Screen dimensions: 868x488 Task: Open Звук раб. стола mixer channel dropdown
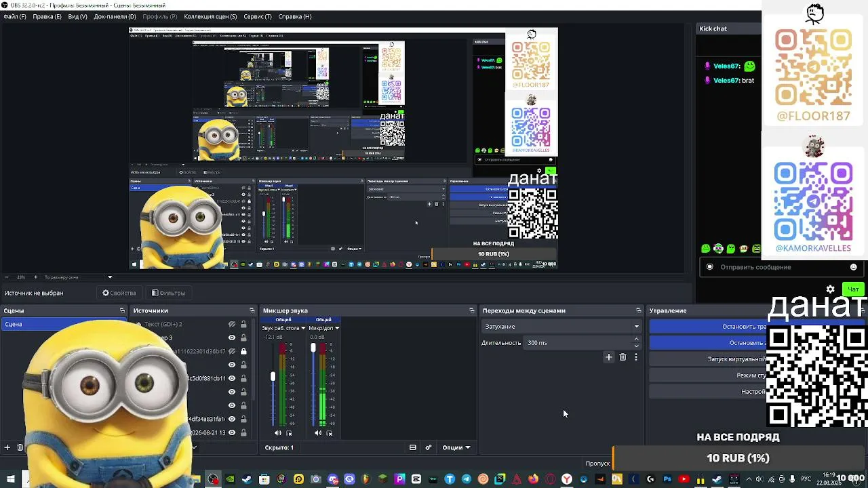(303, 328)
